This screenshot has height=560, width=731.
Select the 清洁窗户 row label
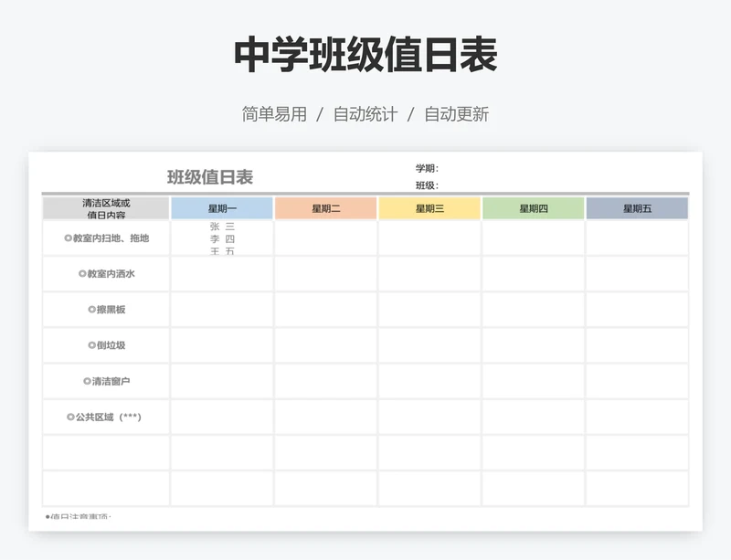click(106, 382)
